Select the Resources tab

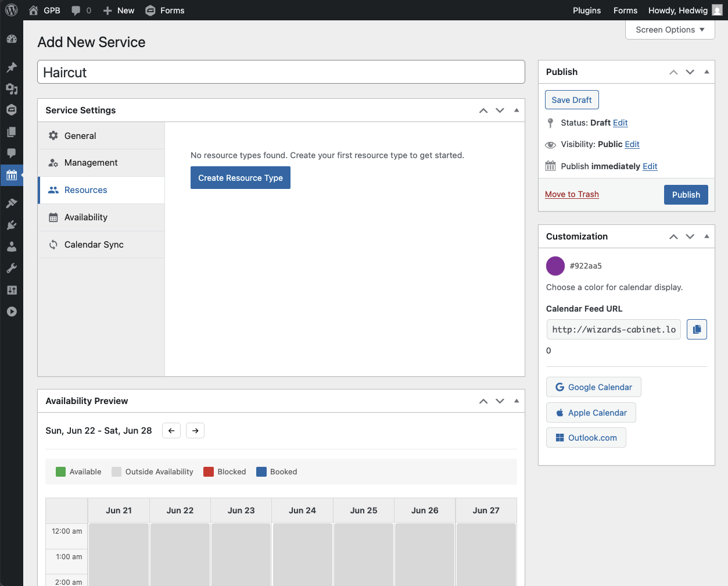102,190
